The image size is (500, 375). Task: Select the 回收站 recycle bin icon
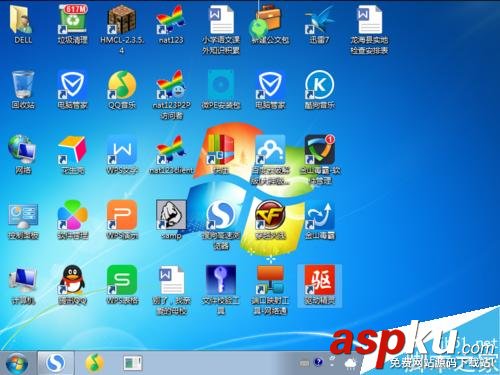click(23, 85)
